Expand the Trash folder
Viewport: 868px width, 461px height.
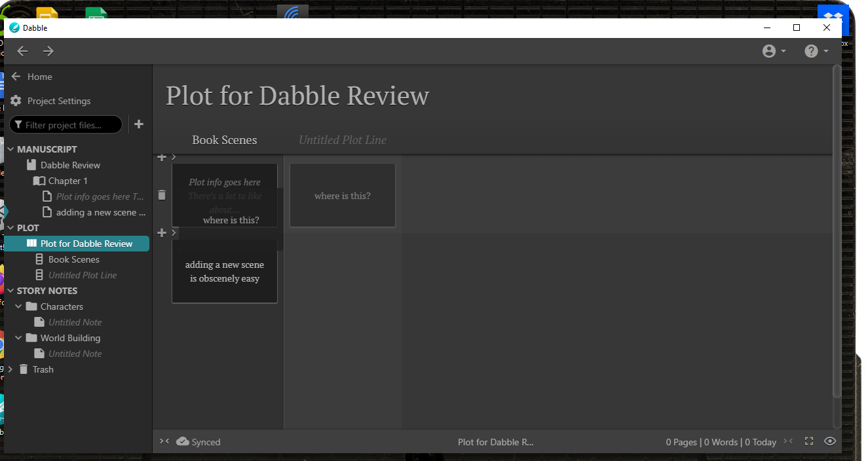[10, 369]
